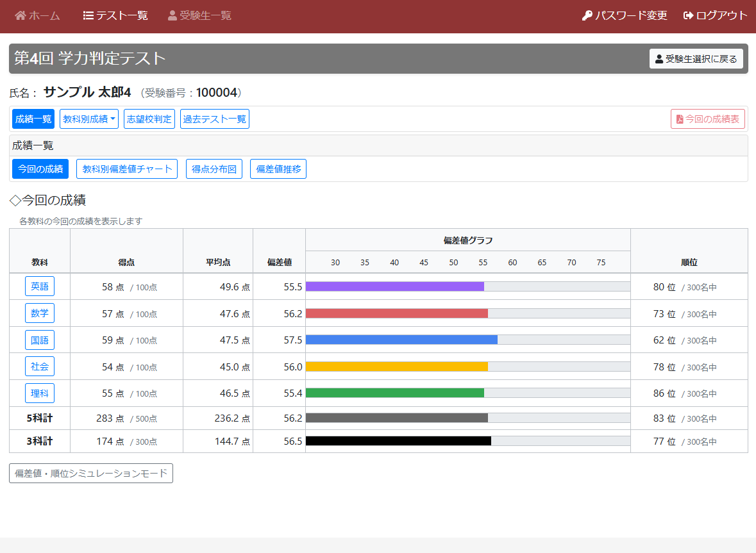
Task: Click the list icon beside テスト一覧
Action: tap(88, 15)
